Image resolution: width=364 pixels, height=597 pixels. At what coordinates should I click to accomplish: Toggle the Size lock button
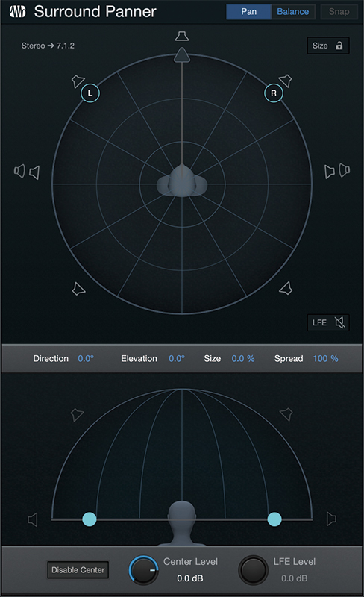328,46
